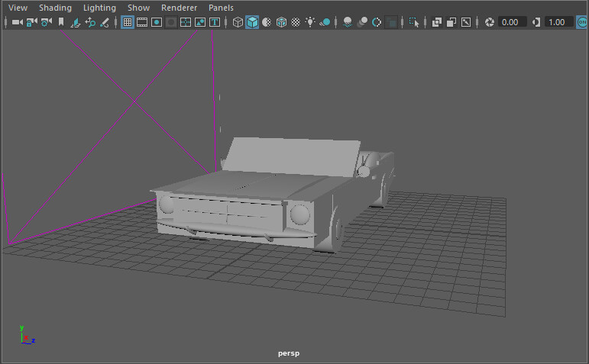Screen dimensions: 589x364
Task: Toggle the Safe Action icon
Action: point(200,22)
